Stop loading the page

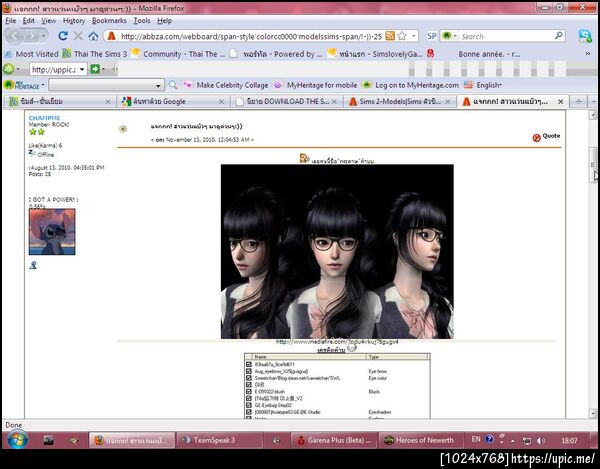click(78, 36)
